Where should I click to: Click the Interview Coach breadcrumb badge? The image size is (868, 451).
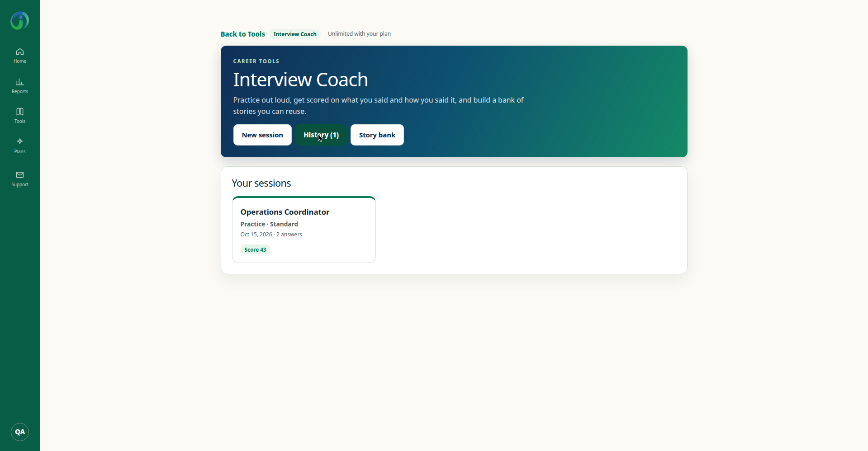point(295,34)
